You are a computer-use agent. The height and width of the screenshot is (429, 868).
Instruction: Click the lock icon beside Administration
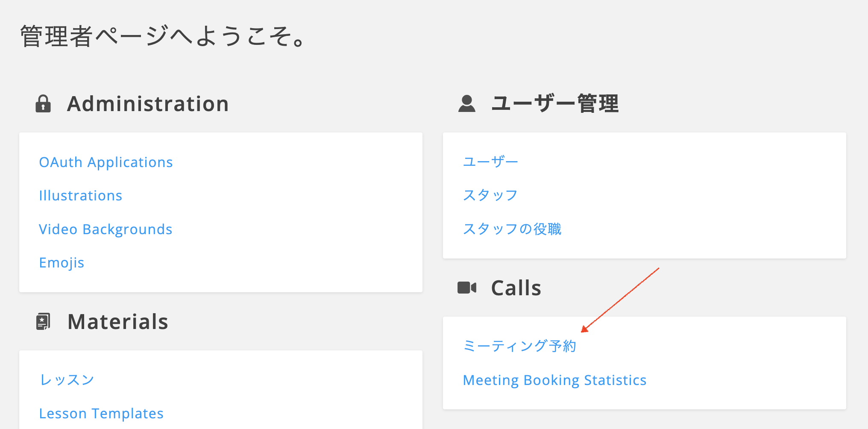coord(43,104)
